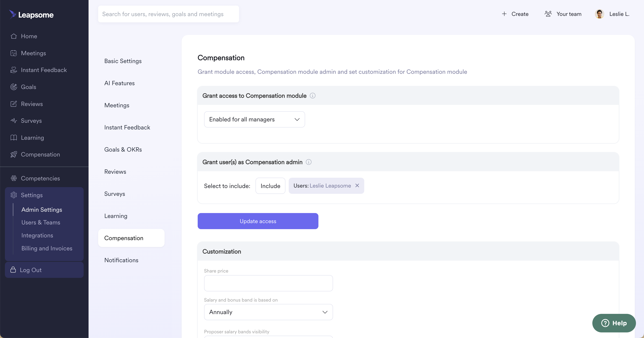
Task: Remove Leslie Leapsome from admin users
Action: [357, 186]
